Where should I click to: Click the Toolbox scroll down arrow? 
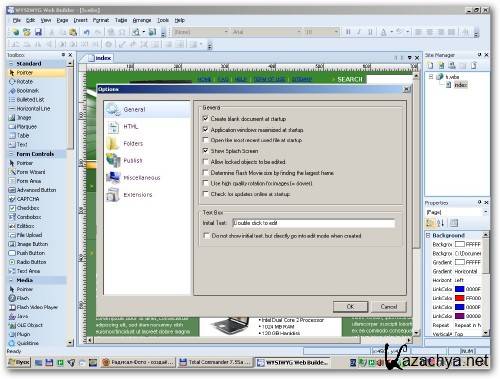pyautogui.click(x=70, y=342)
